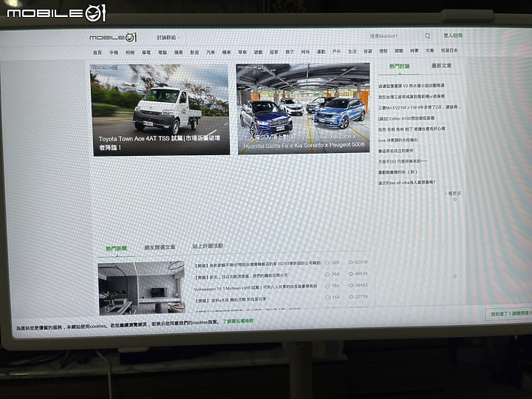The image size is (532, 399).
Task: Open the gray living-room interior news thumbnail
Action: click(141, 287)
